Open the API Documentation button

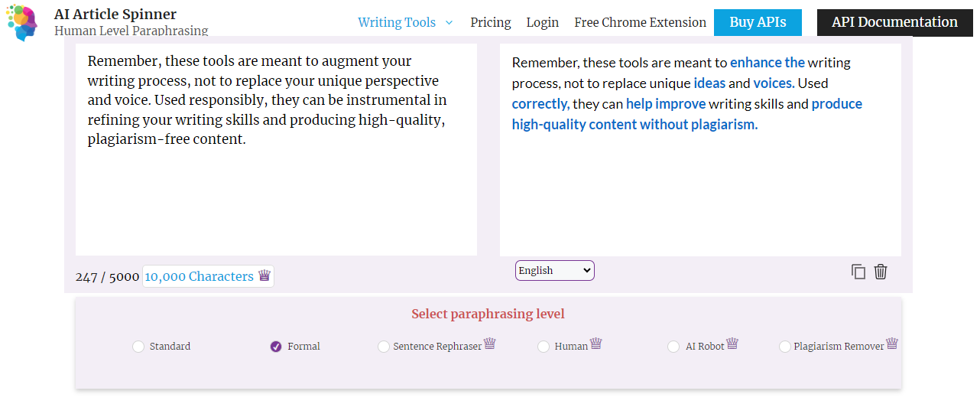click(x=894, y=22)
